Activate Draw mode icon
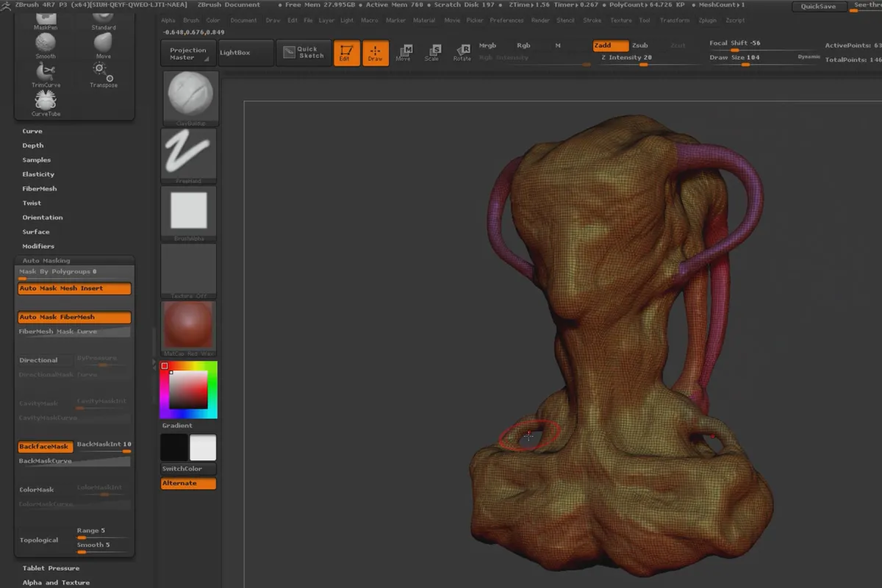 click(x=376, y=53)
